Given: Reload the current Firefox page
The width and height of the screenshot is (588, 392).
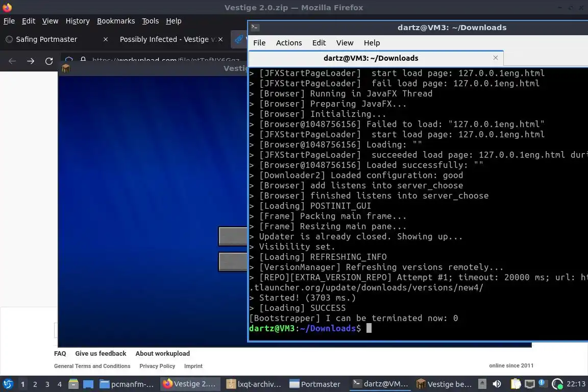Looking at the screenshot, I should [49, 61].
